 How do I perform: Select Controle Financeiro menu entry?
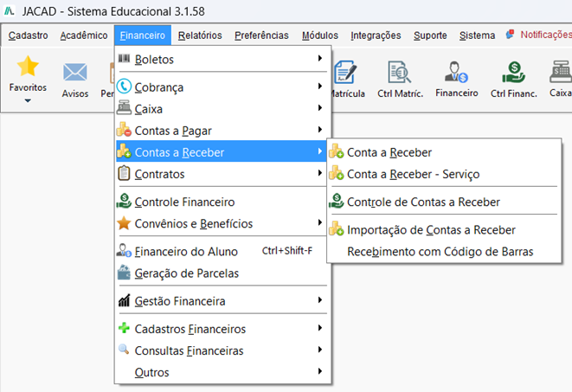coord(221,202)
